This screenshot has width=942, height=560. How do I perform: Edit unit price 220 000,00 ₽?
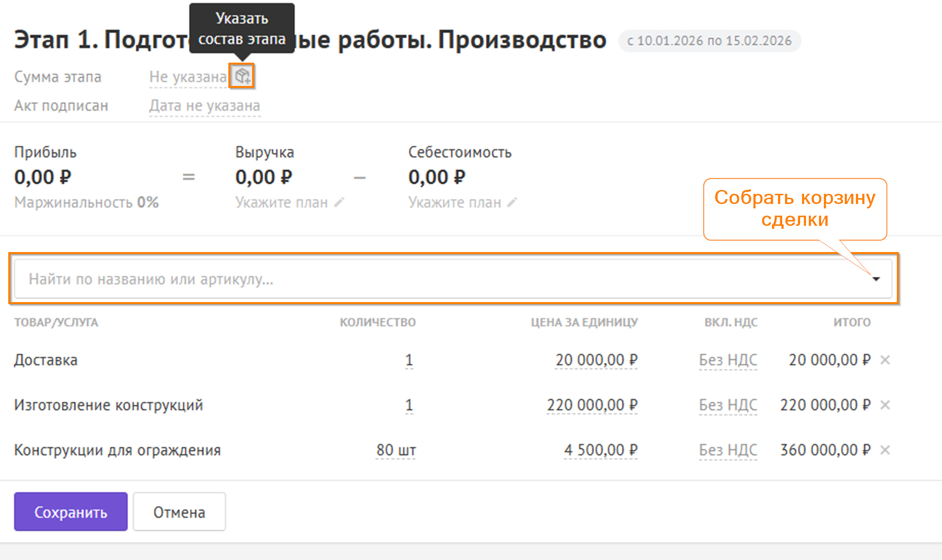[x=592, y=405]
